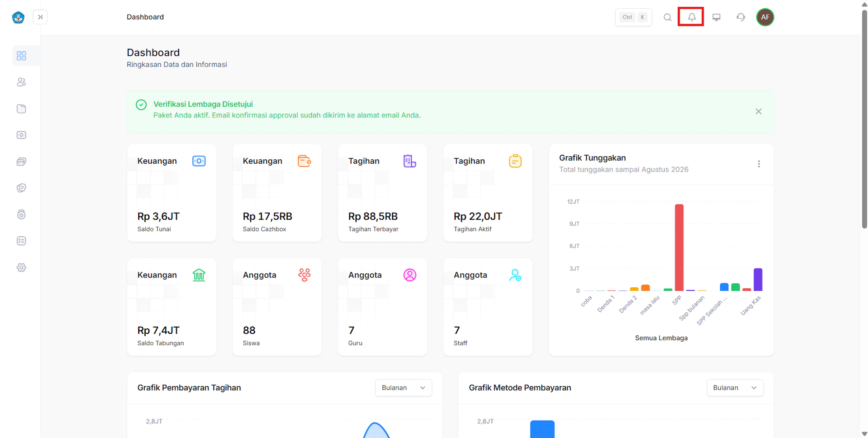Click the search magnifier icon

pyautogui.click(x=667, y=17)
